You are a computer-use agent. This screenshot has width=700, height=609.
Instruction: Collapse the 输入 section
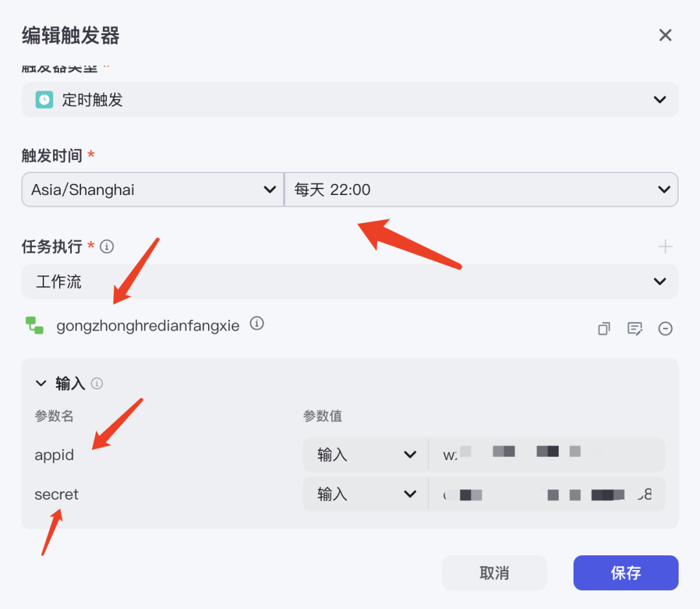41,384
